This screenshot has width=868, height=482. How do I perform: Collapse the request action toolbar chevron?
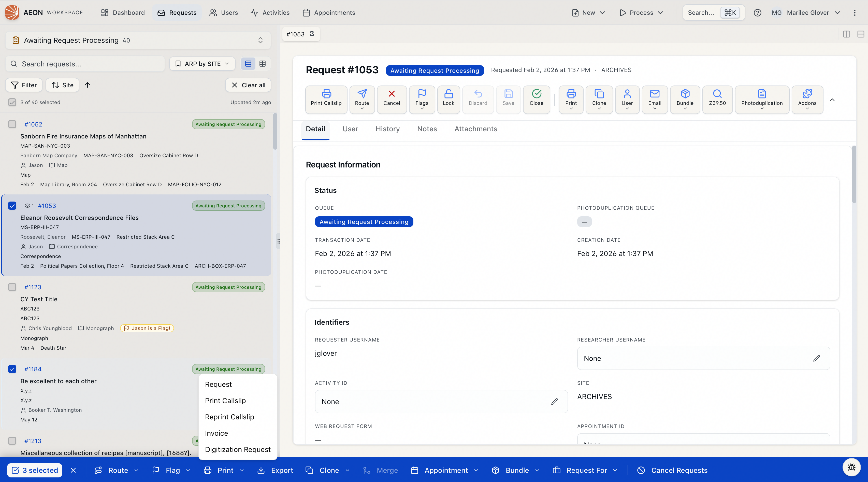click(x=832, y=100)
